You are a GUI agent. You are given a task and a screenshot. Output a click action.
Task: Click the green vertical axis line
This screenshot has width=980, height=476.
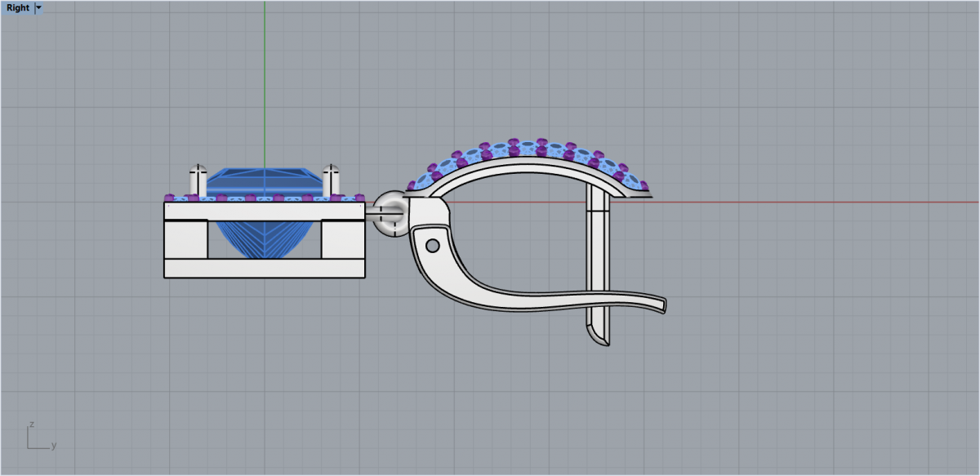point(264,82)
